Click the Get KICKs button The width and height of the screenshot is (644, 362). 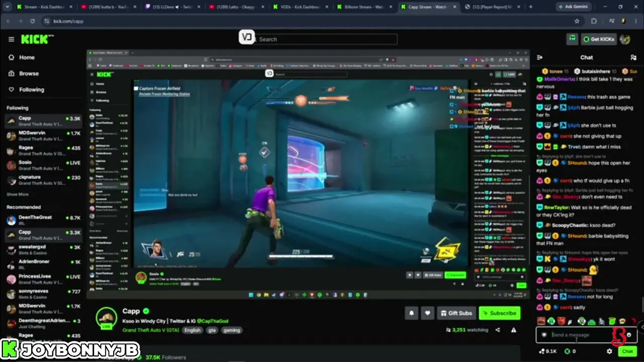pos(599,39)
